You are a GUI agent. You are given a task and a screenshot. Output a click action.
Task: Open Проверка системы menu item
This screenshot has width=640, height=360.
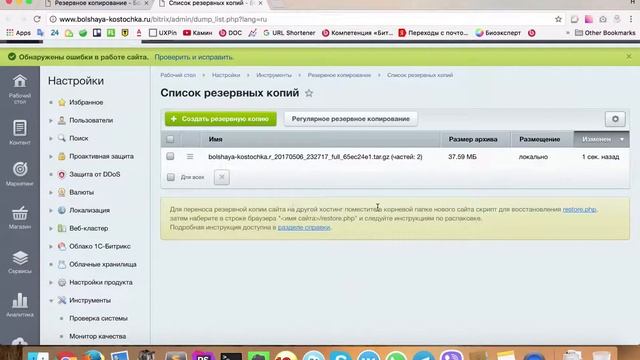tap(98, 318)
